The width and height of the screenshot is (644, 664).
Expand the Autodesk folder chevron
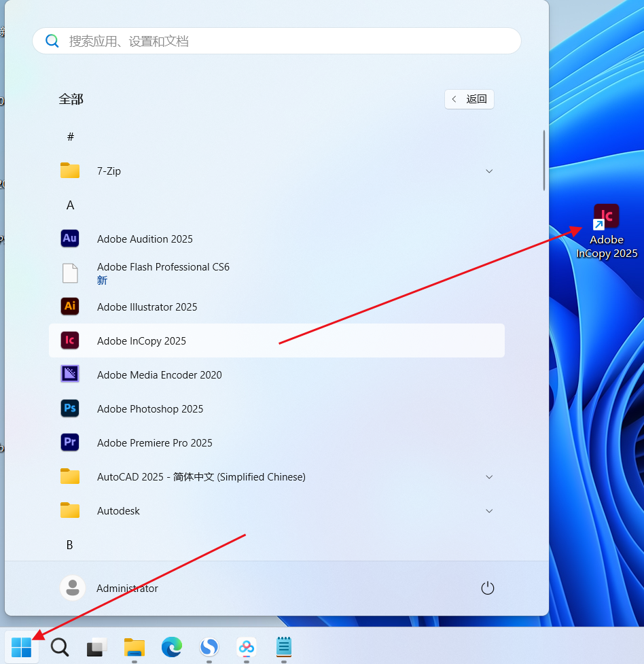[489, 510]
